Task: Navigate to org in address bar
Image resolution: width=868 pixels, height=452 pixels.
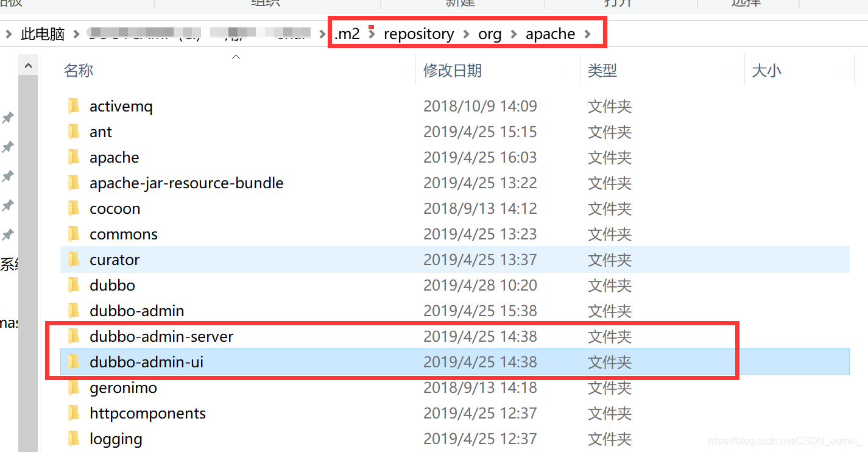Action: point(490,34)
